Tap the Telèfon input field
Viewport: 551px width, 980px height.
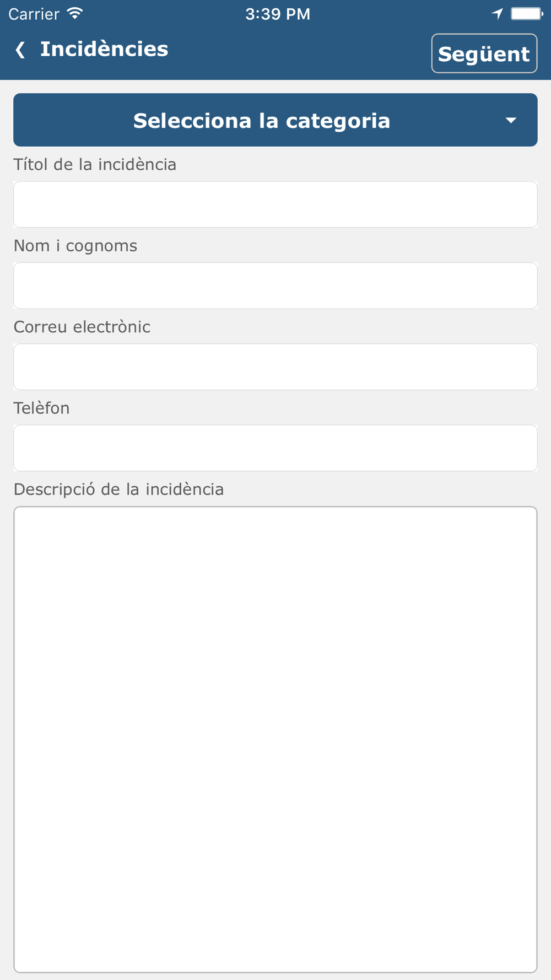click(x=275, y=448)
